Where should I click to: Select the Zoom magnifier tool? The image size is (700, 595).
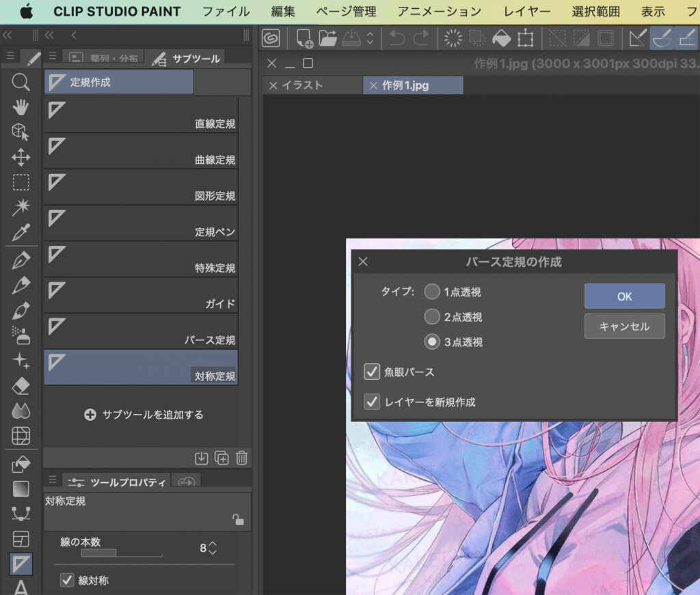point(21,82)
